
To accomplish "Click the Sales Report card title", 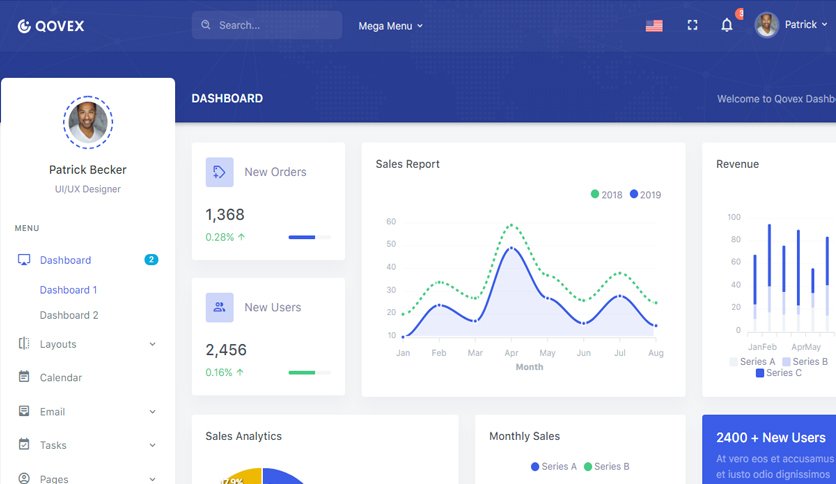I will tap(407, 164).
